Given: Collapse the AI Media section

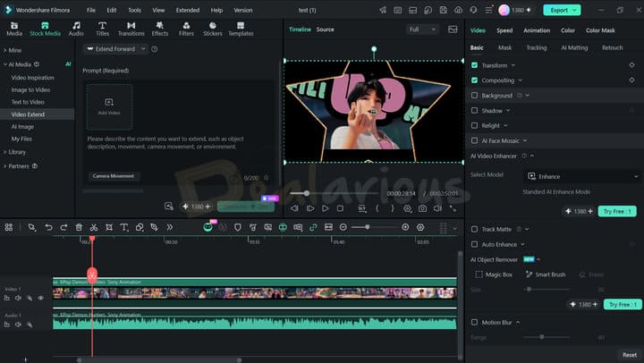Looking at the screenshot, I should click(x=5, y=64).
